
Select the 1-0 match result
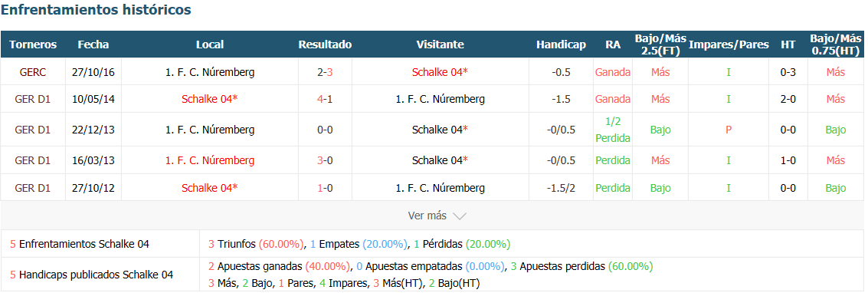[325, 188]
